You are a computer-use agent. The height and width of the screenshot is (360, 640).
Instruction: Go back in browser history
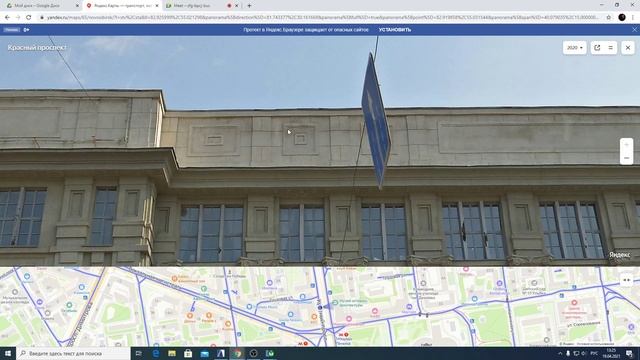pyautogui.click(x=7, y=18)
